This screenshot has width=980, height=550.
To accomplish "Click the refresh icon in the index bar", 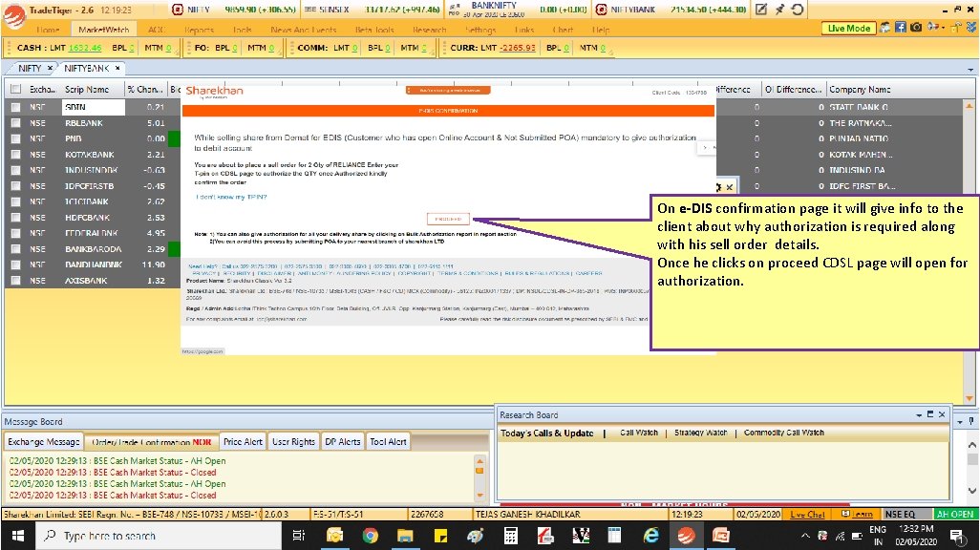I will click(x=798, y=10).
